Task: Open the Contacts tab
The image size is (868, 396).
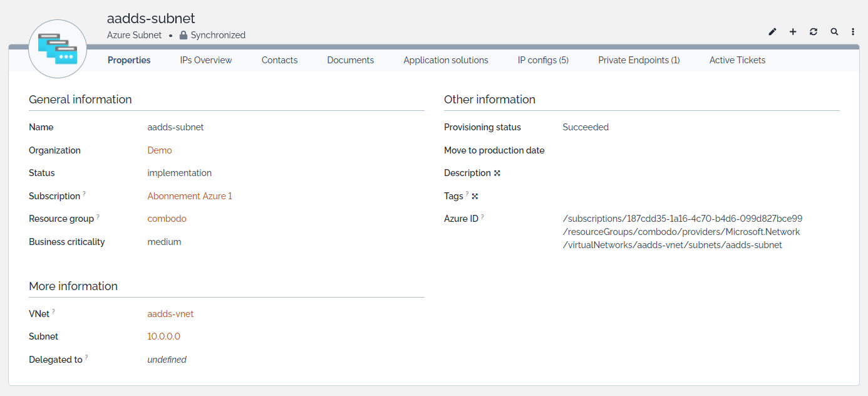Action: pos(279,60)
